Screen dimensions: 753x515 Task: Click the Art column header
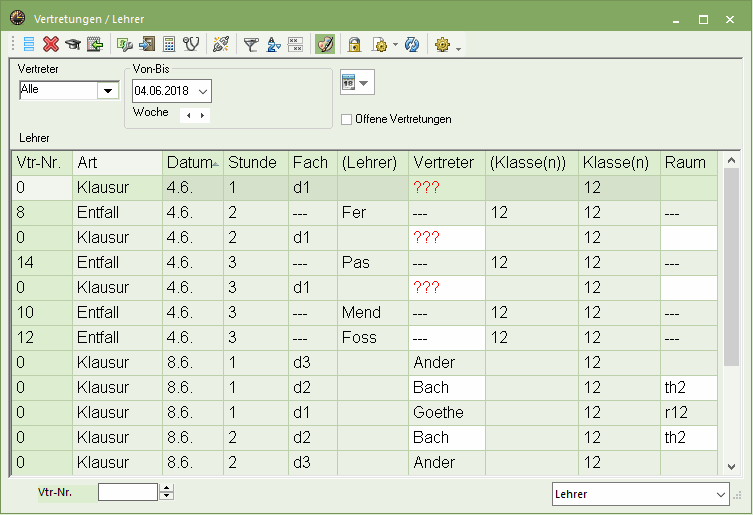click(x=118, y=162)
